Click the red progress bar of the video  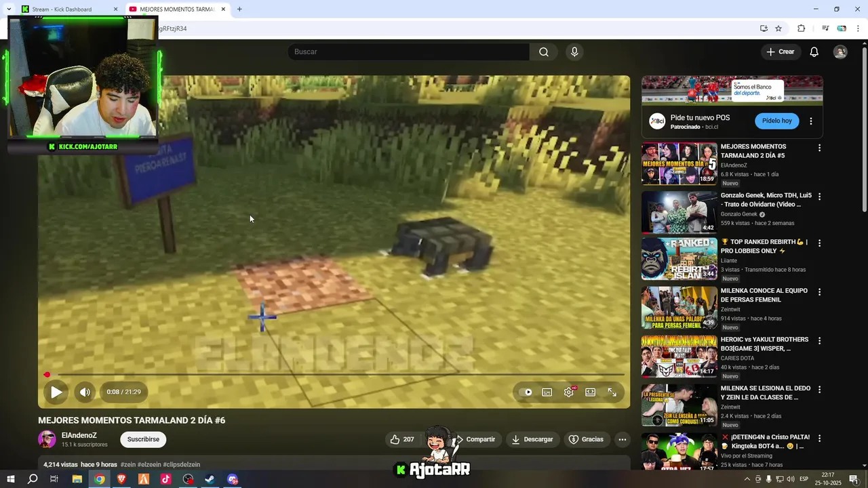tap(334, 374)
